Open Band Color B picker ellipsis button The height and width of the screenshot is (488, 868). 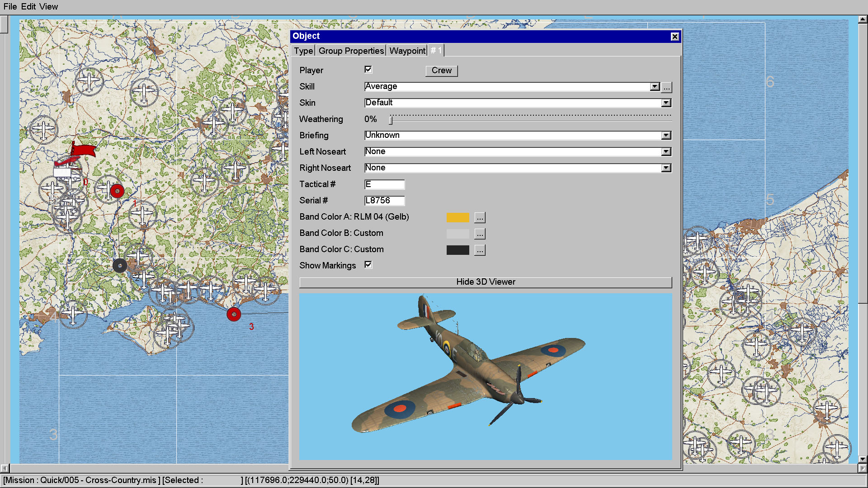(480, 234)
